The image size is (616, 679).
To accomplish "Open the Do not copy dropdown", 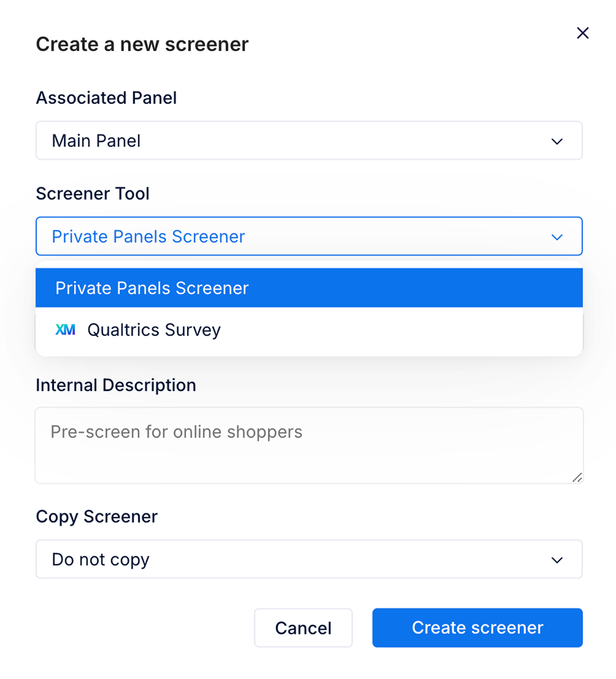I will (x=309, y=559).
